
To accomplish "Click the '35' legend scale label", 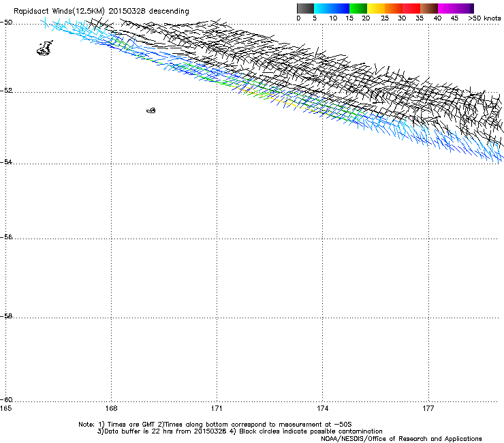I will click(x=420, y=18).
